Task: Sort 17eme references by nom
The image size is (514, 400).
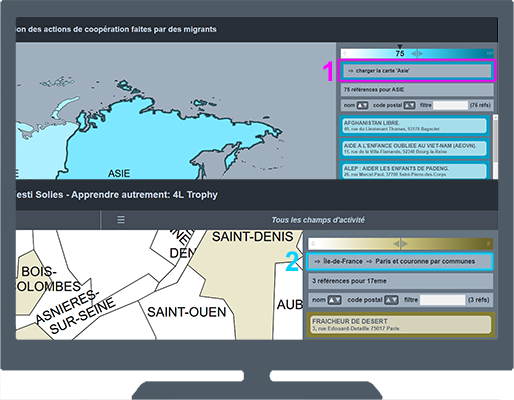Action: 334,300
